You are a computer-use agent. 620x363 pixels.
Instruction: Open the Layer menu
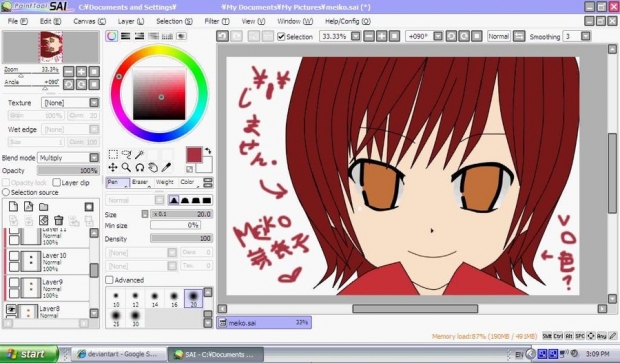click(x=130, y=21)
